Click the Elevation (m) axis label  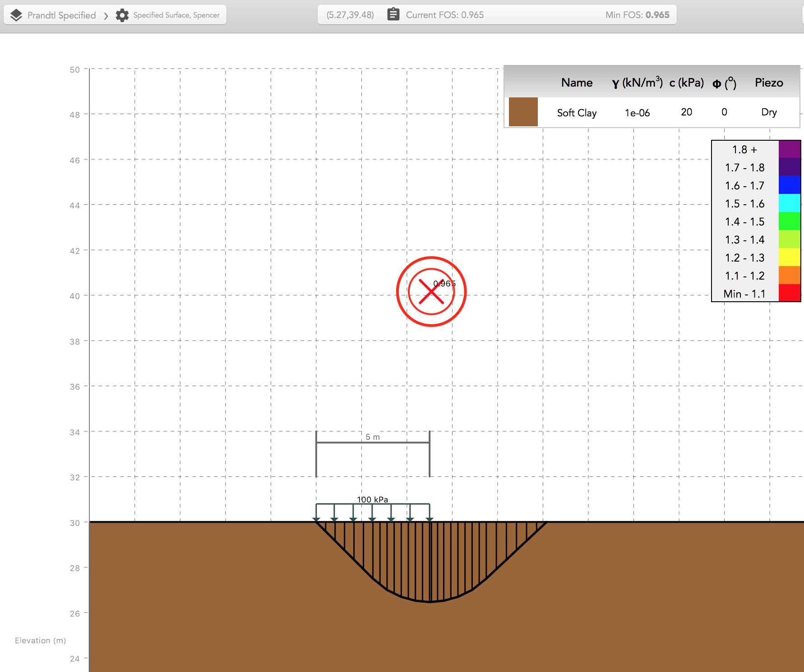pyautogui.click(x=40, y=640)
